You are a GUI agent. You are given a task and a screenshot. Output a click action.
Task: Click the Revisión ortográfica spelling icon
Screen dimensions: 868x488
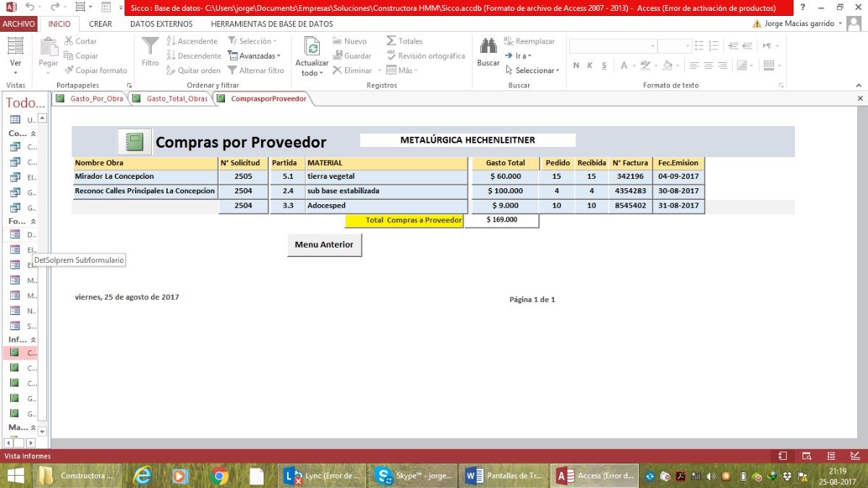tap(391, 56)
